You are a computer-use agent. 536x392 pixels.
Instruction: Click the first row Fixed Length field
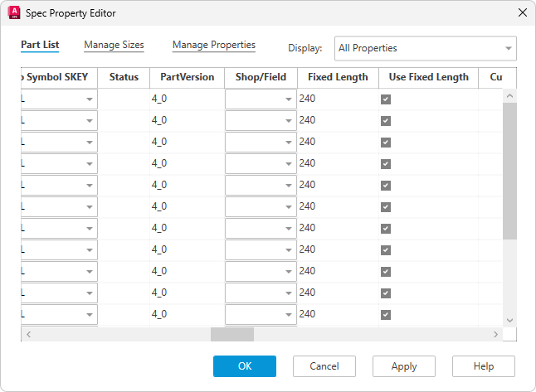(336, 99)
